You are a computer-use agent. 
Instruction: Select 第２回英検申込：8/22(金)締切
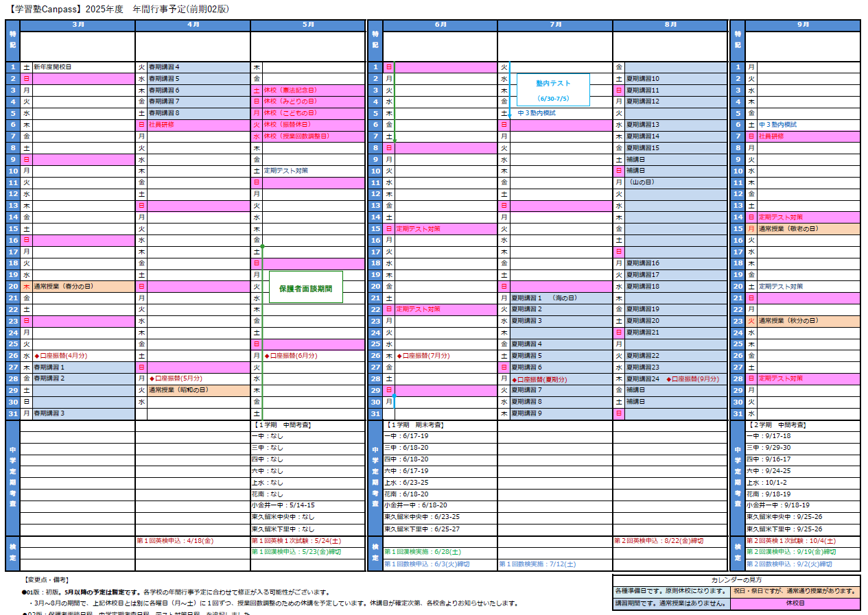tap(658, 540)
